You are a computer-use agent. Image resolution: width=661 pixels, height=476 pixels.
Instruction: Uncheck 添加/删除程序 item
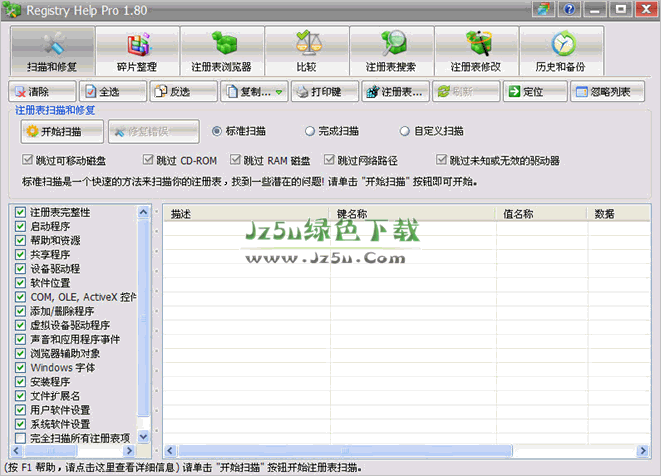[20, 311]
